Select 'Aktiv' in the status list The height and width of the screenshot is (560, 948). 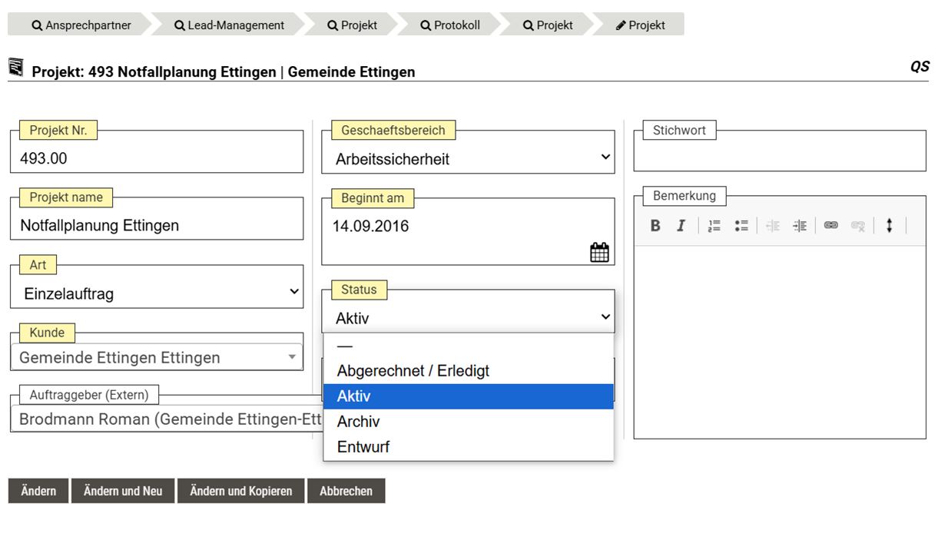click(469, 396)
